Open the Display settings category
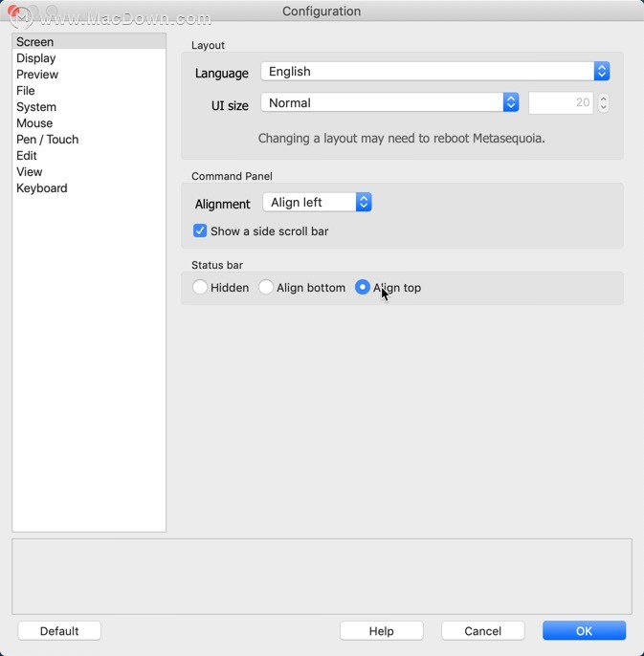The image size is (644, 656). click(89, 58)
